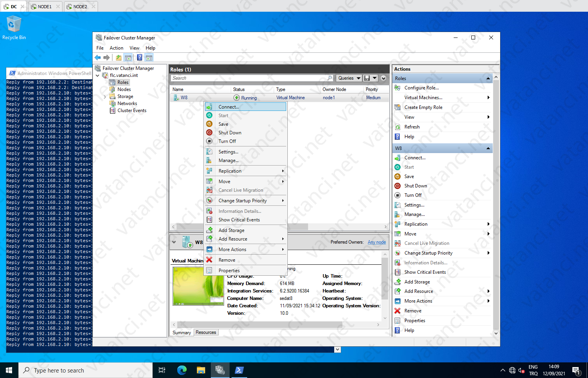The image size is (588, 378).
Task: Click the PowerShell taskbar icon
Action: pyautogui.click(x=239, y=370)
